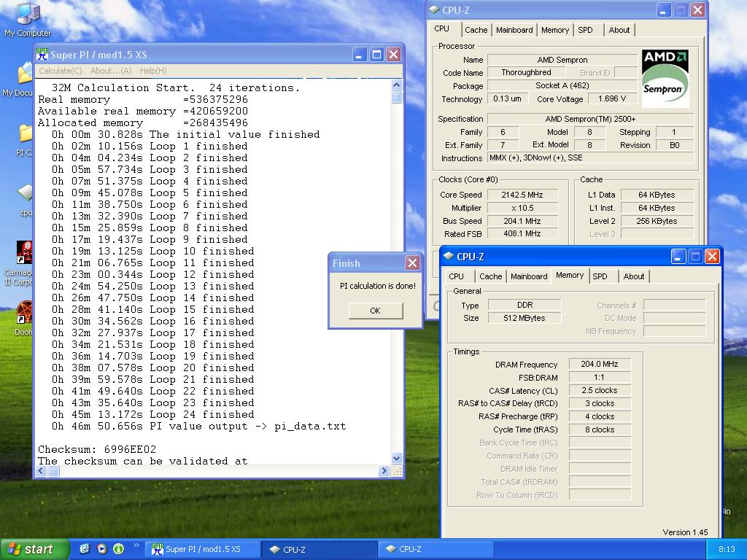The width and height of the screenshot is (747, 560).
Task: Click the memory Size value 512 MBytes
Action: (x=524, y=318)
